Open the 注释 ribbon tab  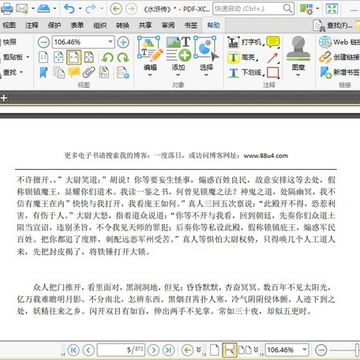click(32, 25)
